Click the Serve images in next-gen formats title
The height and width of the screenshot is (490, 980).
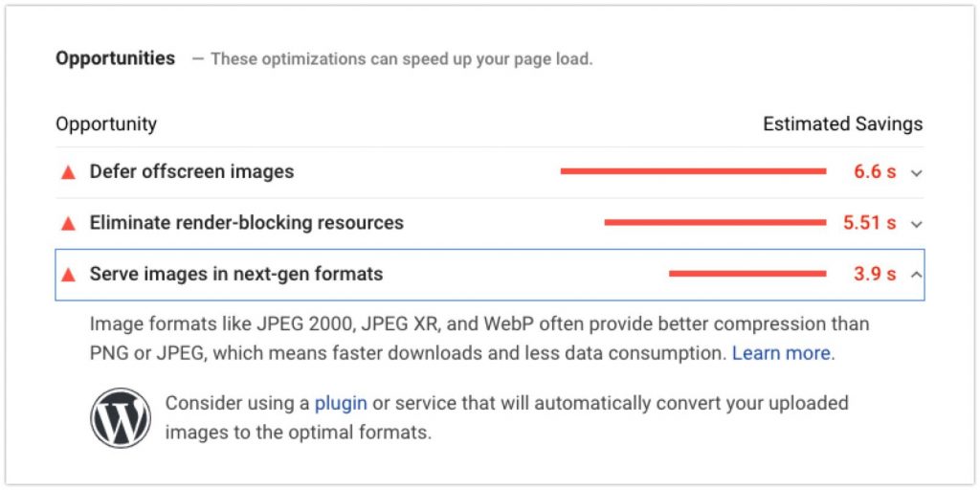coord(236,274)
